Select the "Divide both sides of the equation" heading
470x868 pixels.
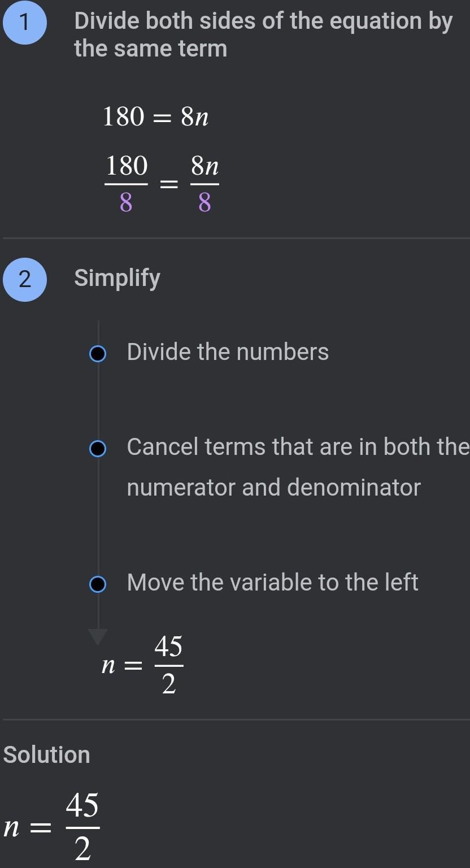263,35
